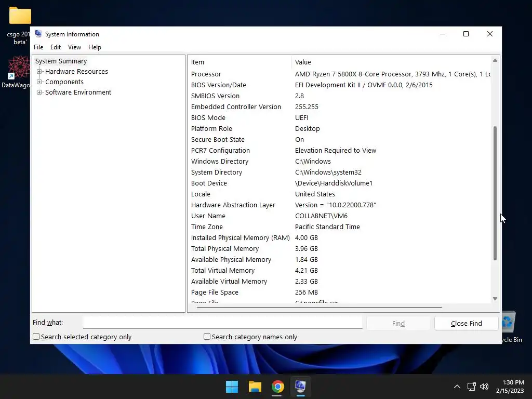Select the Total Virtual Memory row

click(x=339, y=270)
